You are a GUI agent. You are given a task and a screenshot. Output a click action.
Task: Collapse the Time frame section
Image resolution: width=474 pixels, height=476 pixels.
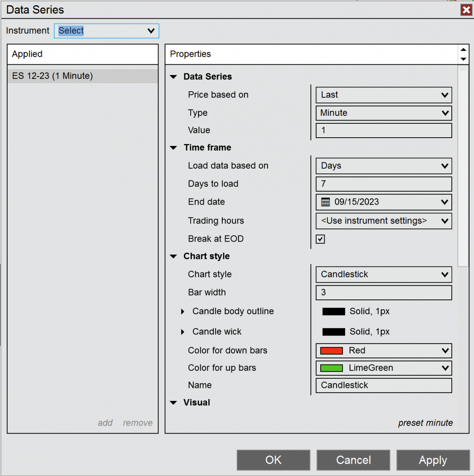(x=173, y=148)
